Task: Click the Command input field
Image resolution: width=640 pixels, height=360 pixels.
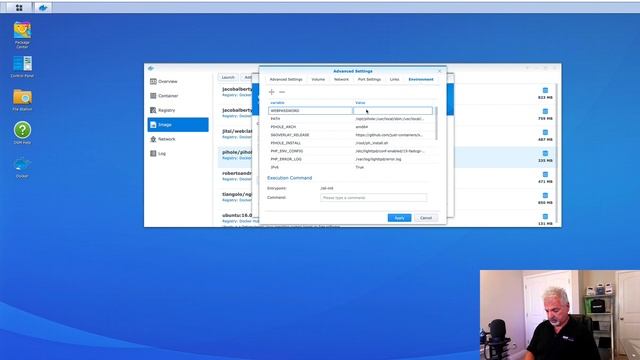Action: pyautogui.click(x=373, y=198)
